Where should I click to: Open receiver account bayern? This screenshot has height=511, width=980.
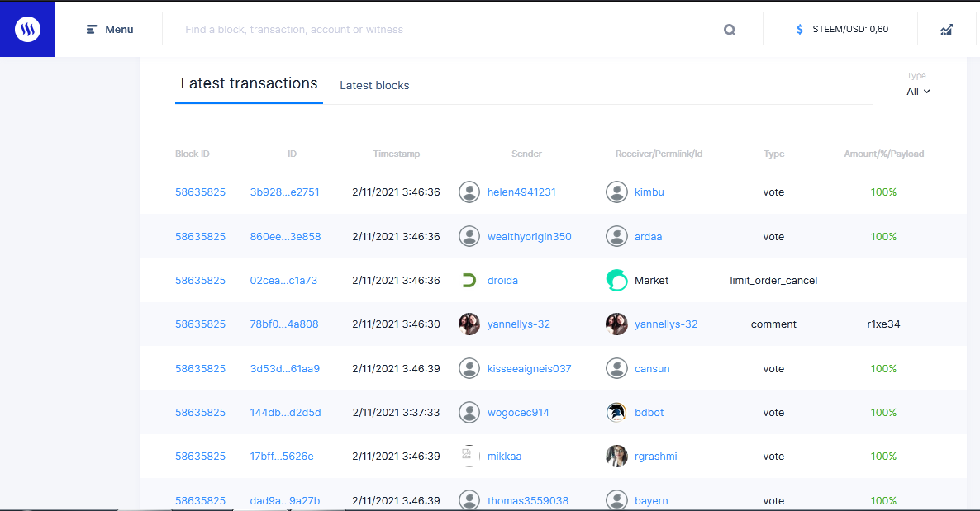[651, 500]
